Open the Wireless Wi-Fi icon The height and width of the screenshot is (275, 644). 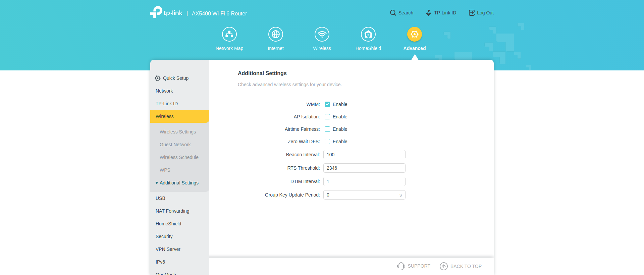click(x=322, y=34)
